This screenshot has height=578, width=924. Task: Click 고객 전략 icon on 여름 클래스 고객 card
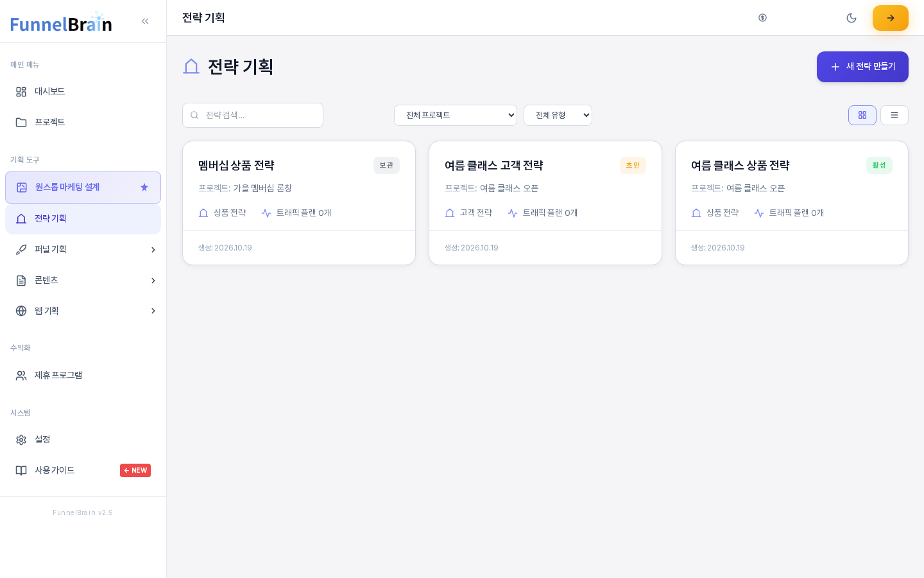click(450, 213)
